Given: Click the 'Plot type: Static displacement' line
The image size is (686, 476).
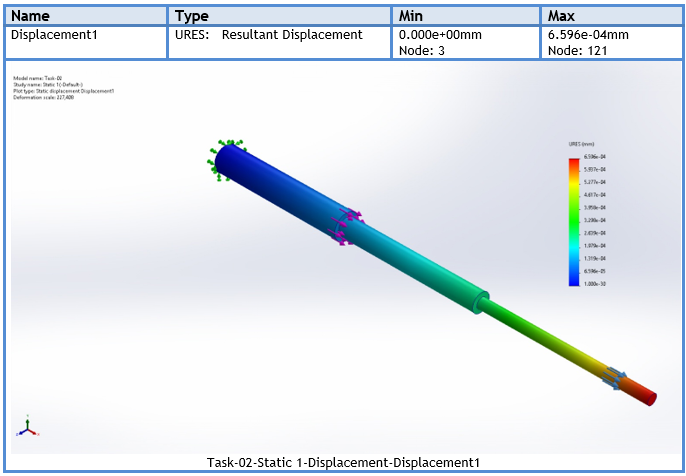Looking at the screenshot, I should (x=64, y=91).
